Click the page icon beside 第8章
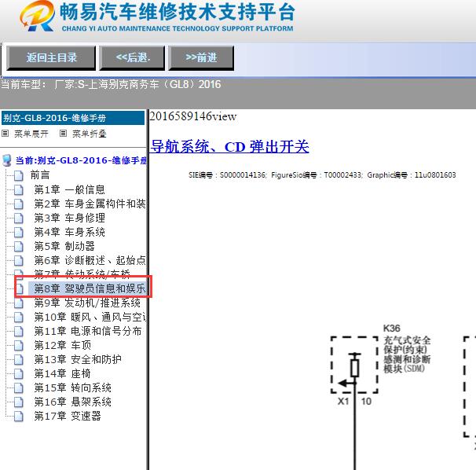The image size is (476, 470). (x=19, y=289)
